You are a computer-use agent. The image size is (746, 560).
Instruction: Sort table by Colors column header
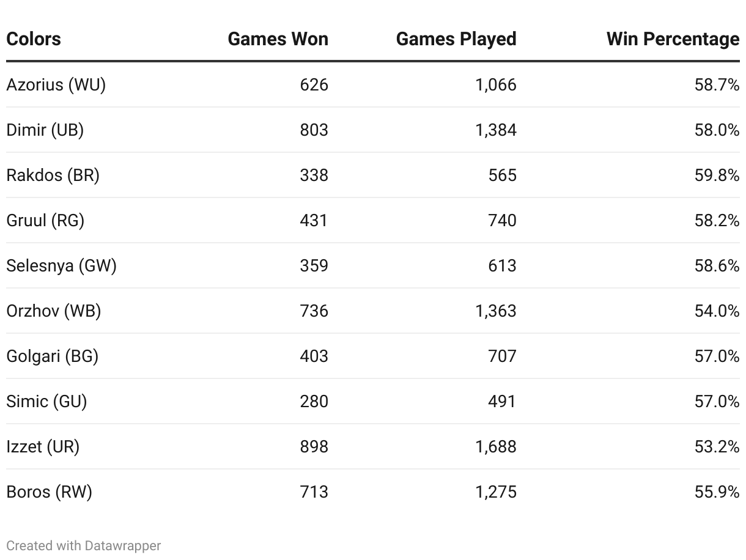34,39
